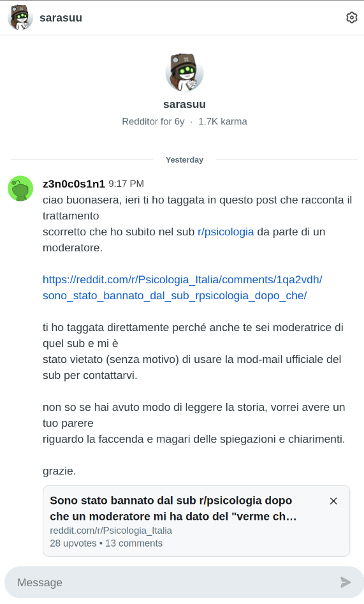Click z3n0c0s1n1's green avatar
Image resolution: width=364 pixels, height=604 pixels.
click(20, 188)
